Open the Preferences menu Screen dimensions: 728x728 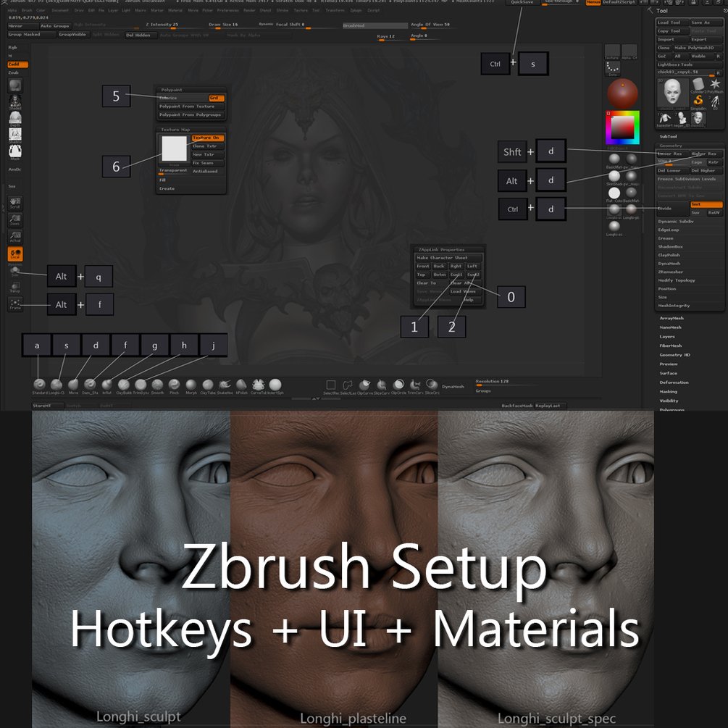[x=228, y=10]
